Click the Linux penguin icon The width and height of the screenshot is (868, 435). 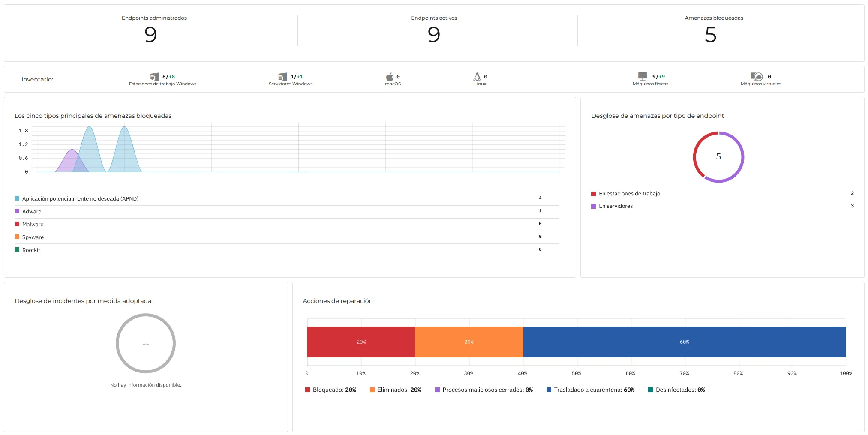477,77
